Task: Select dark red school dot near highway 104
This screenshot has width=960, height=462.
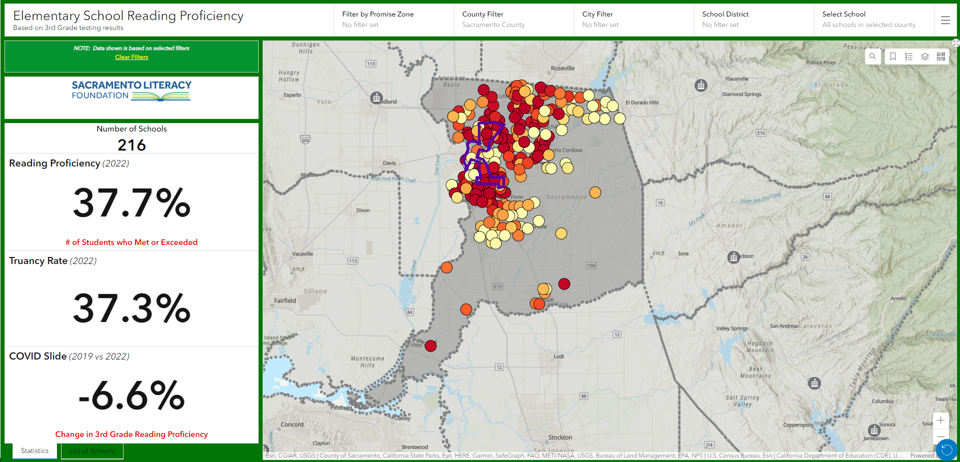Action: point(564,283)
